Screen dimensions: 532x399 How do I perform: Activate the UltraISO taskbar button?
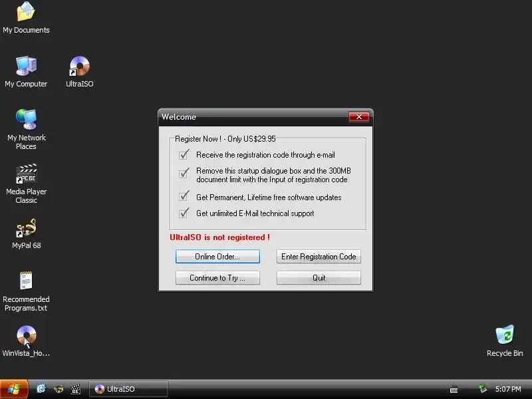[x=128, y=389]
